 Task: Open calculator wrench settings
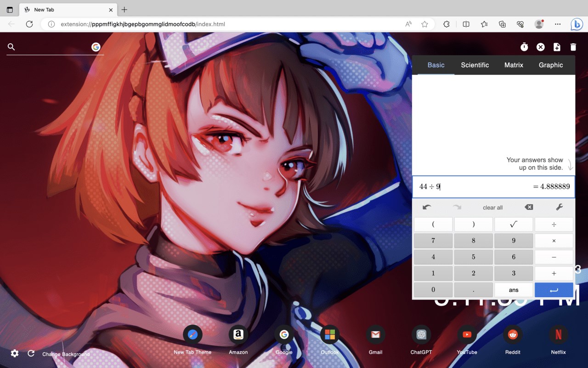click(x=560, y=207)
